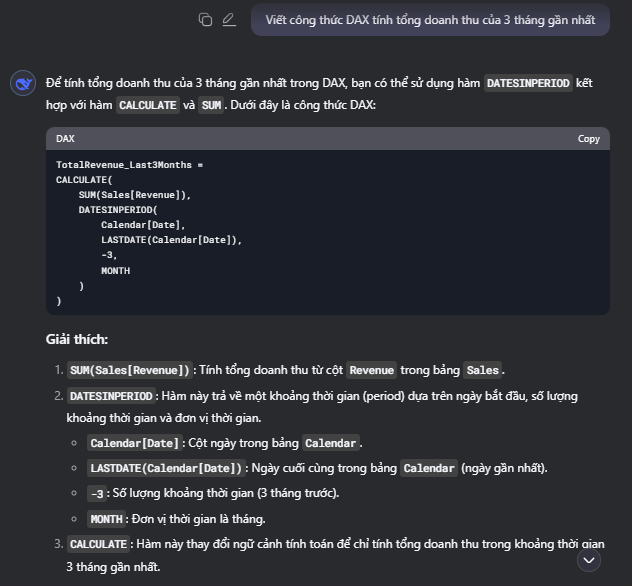Click the DATESINPERIOD code chip in the intro paragraph
Screen dimensions: 632x586
pos(529,83)
